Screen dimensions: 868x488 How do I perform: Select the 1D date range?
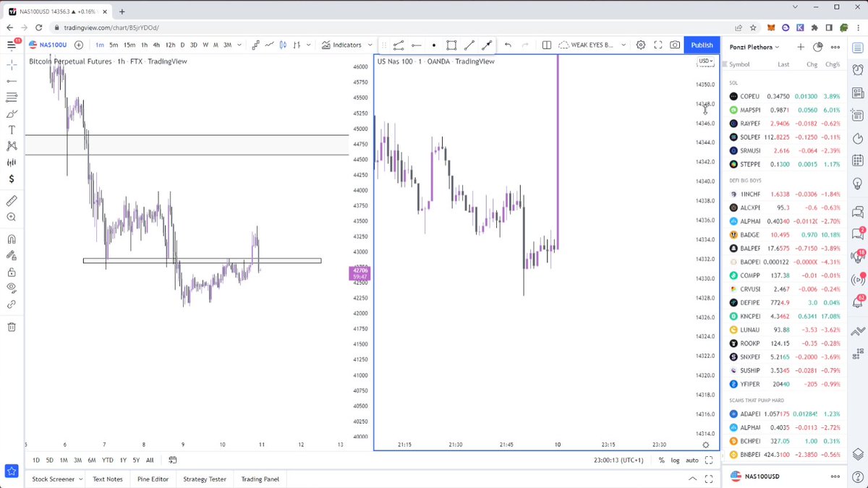(36, 460)
